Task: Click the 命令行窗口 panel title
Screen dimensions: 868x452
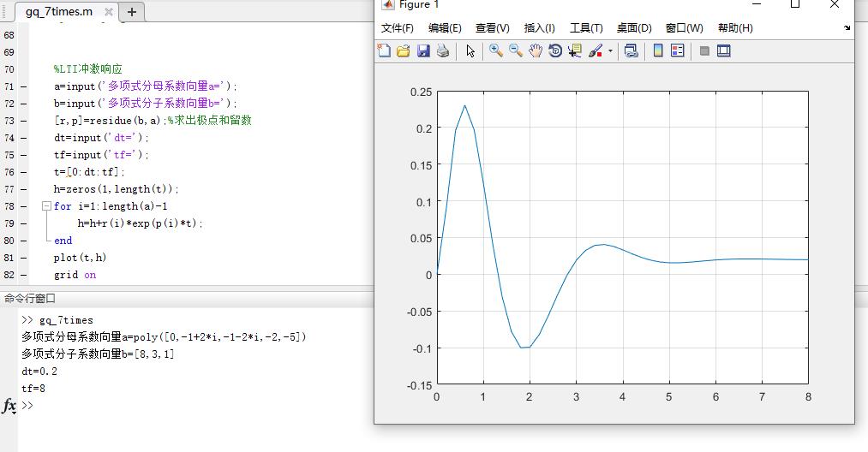Action: [30, 299]
